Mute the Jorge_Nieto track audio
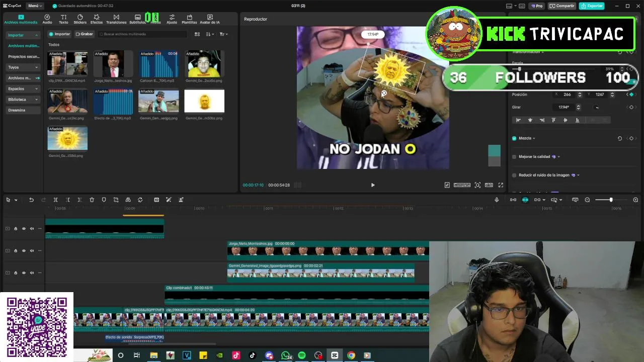This screenshot has height=362, width=644. click(x=32, y=251)
